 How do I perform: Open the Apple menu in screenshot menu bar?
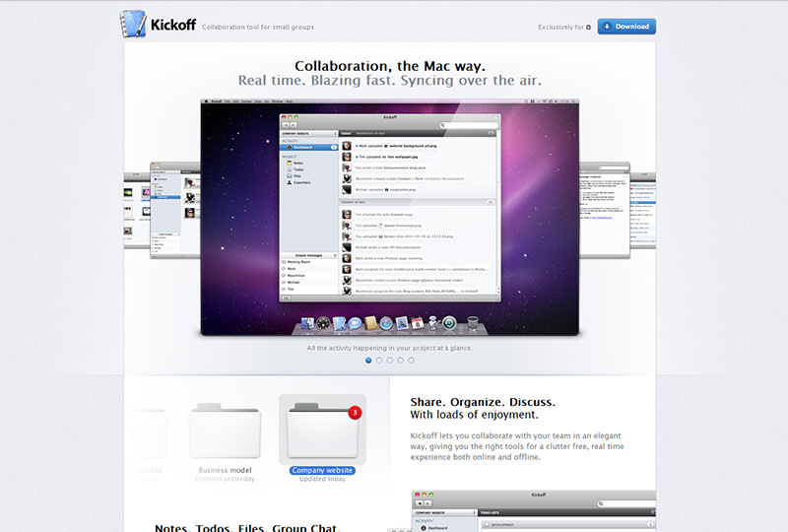205,101
